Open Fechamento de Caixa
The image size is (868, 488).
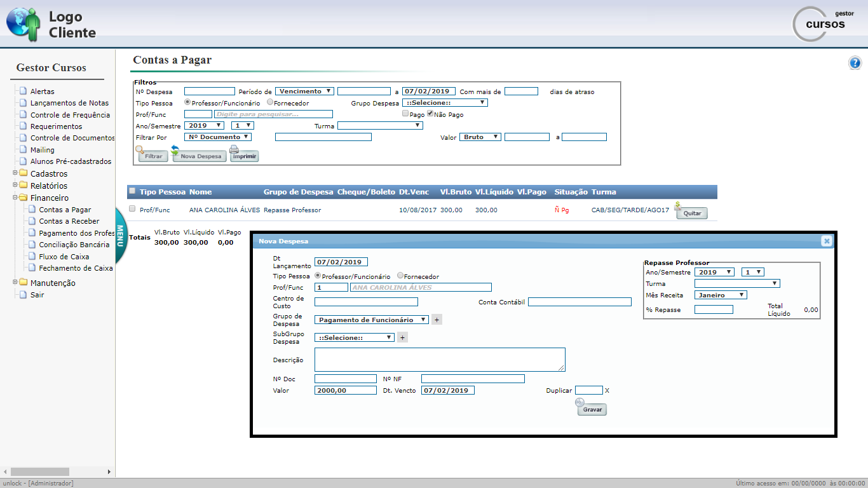point(76,268)
